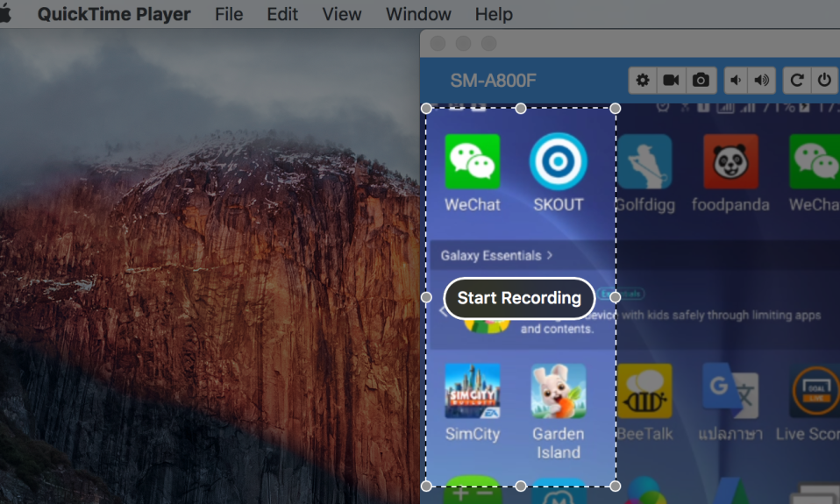Image resolution: width=840 pixels, height=504 pixels.
Task: Open the Edit menu
Action: click(x=282, y=14)
